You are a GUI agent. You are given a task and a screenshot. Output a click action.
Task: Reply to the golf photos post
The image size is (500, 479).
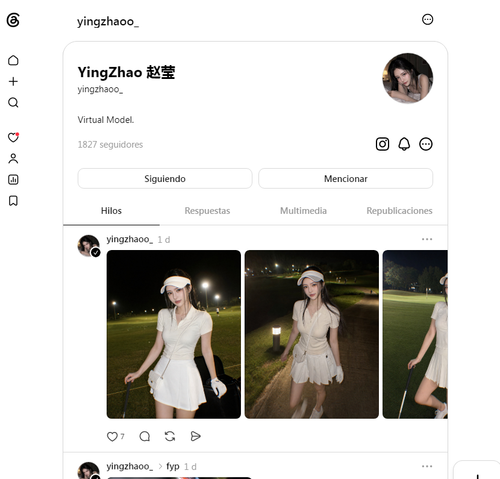pos(144,436)
